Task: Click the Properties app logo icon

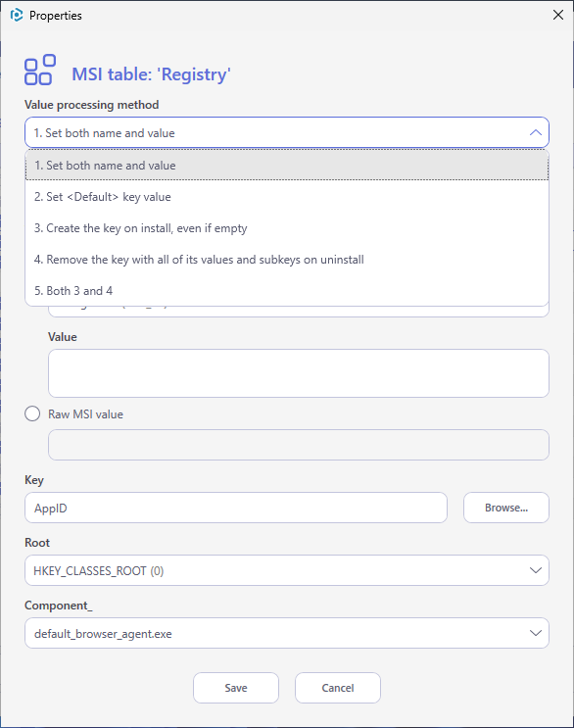Action: click(17, 15)
